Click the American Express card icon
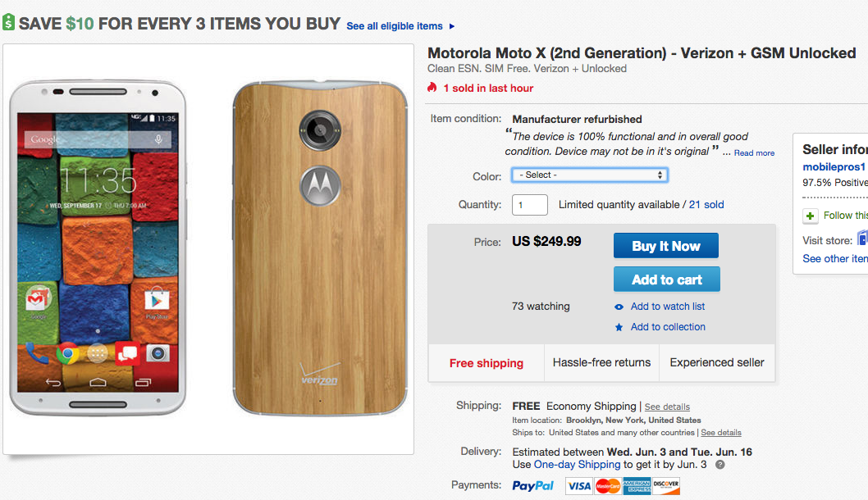The width and height of the screenshot is (868, 500). [637, 486]
